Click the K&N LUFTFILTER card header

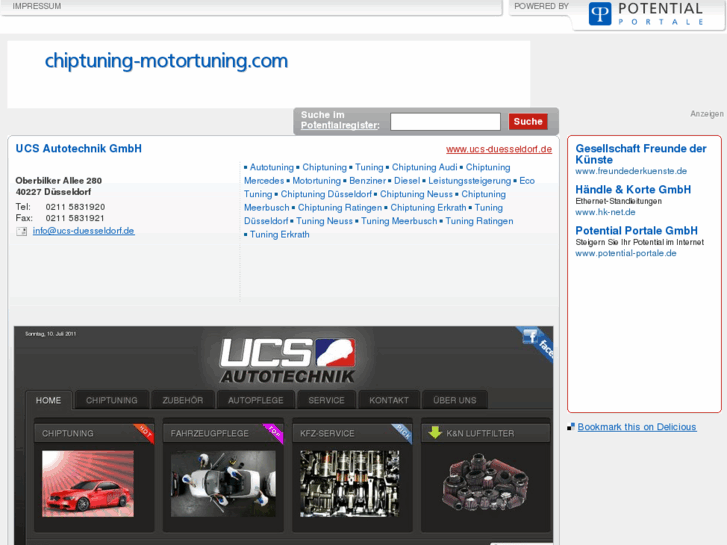click(485, 433)
